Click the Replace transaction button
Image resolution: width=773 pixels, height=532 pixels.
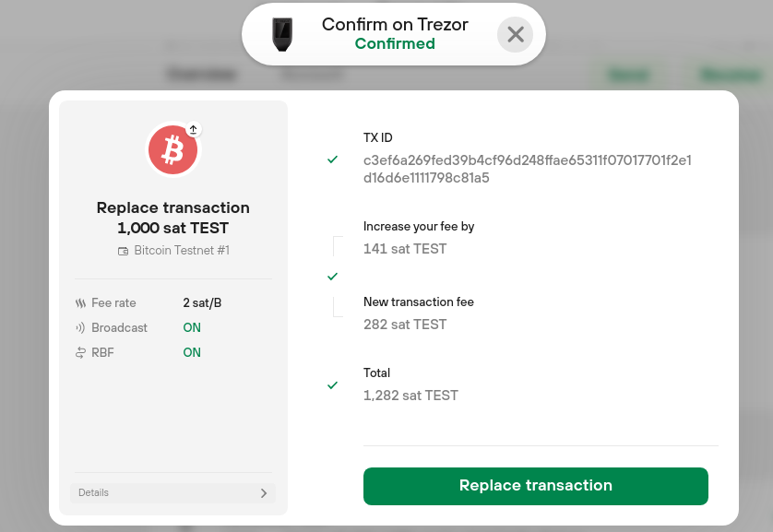535,486
